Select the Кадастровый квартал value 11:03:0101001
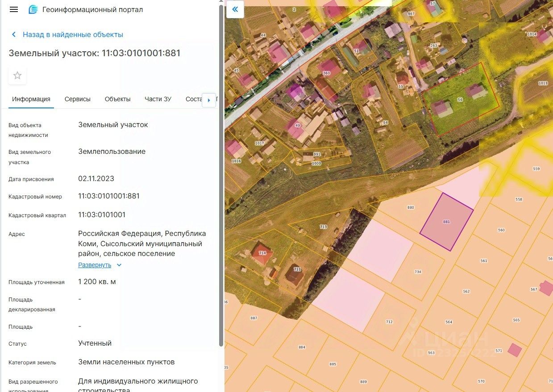Screen dimensions: 553x392 coord(102,215)
